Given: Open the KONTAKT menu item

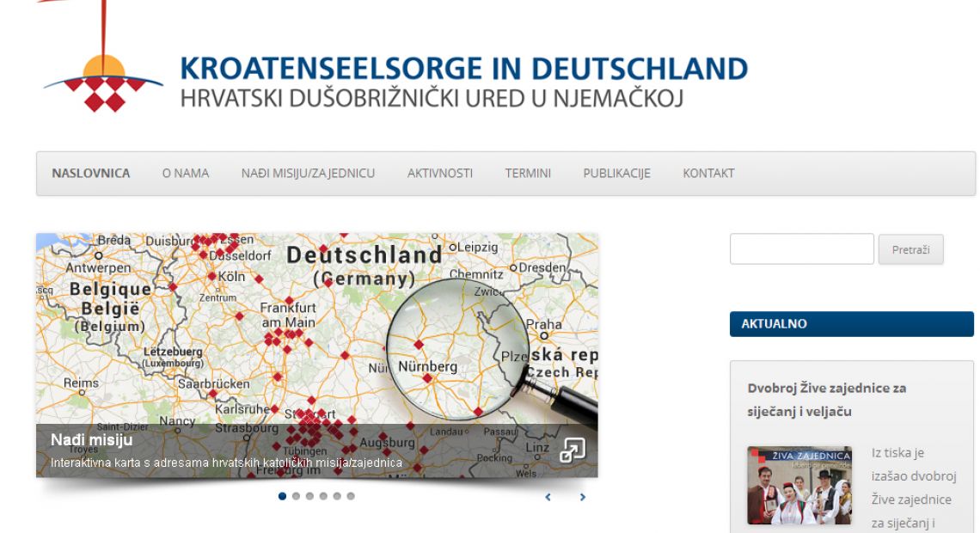Looking at the screenshot, I should (x=708, y=174).
